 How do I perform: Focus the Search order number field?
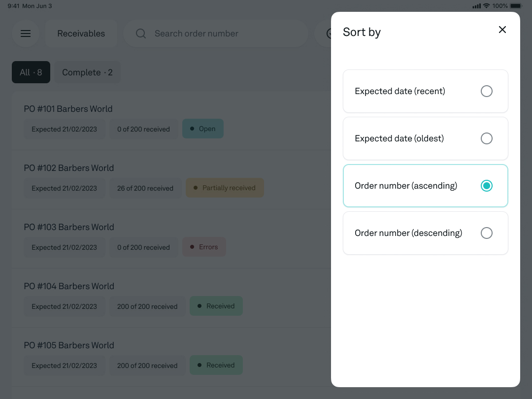[x=216, y=33]
